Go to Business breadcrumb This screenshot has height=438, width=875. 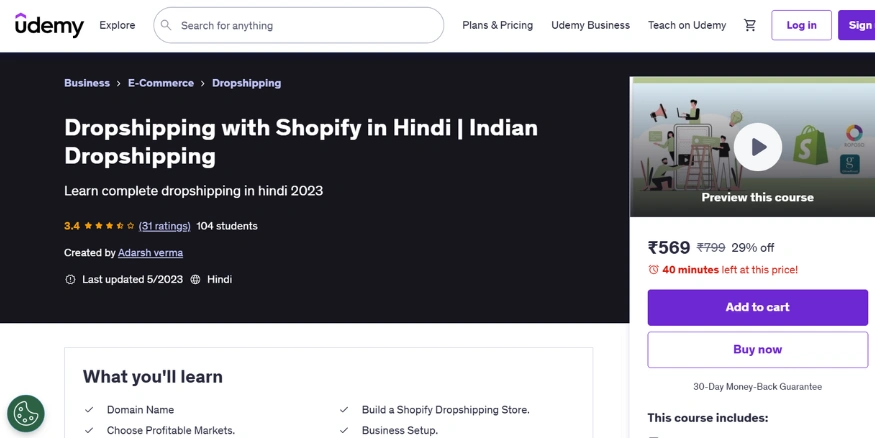pyautogui.click(x=87, y=83)
